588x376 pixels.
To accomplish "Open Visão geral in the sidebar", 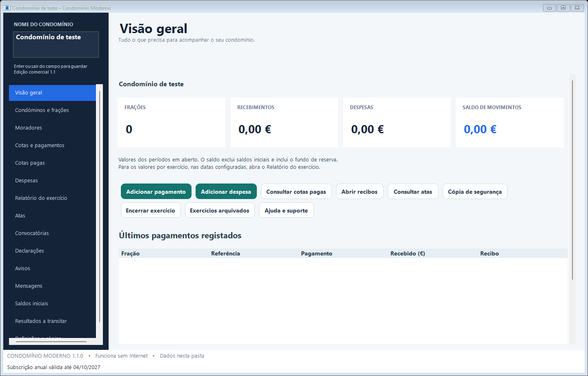I will [x=52, y=93].
